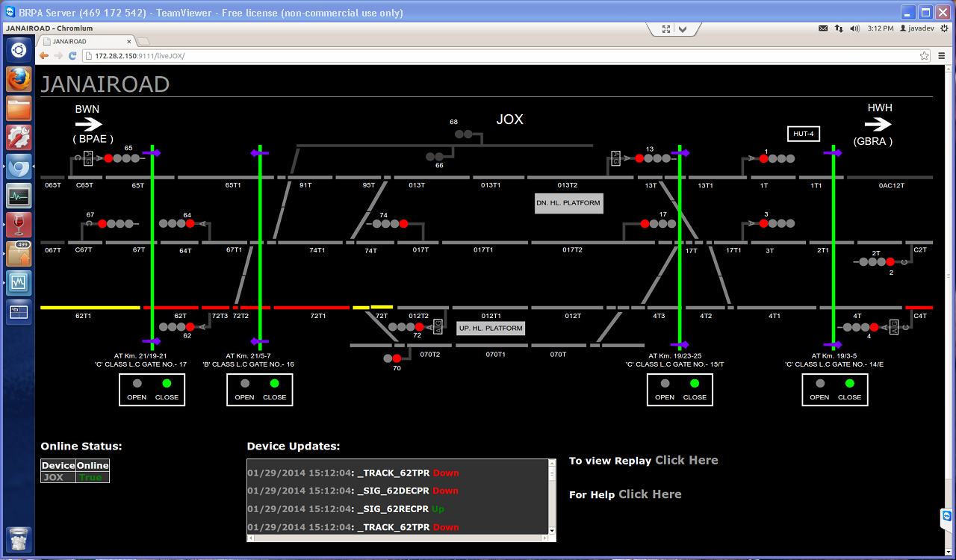956x560 pixels.
Task: Click the HUT-4 box on the diagram
Action: click(804, 134)
